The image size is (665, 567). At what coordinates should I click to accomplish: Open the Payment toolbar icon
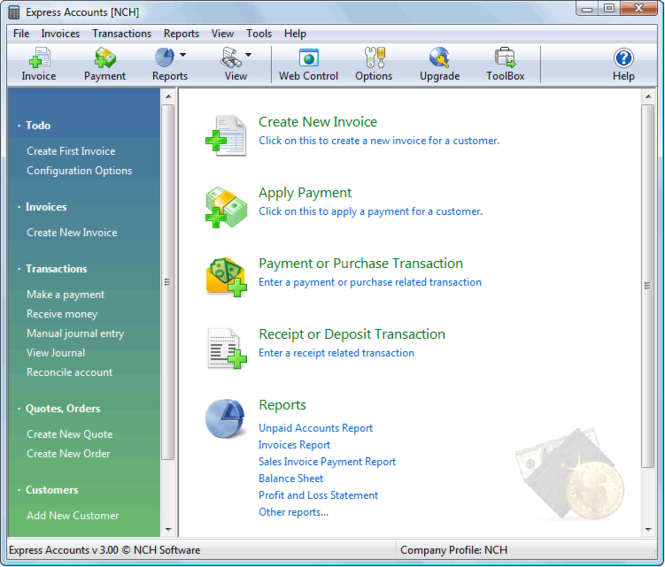point(105,58)
